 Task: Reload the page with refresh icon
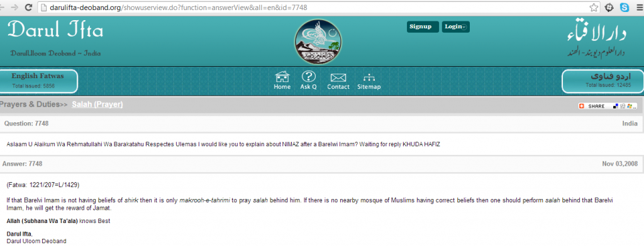coord(29,8)
